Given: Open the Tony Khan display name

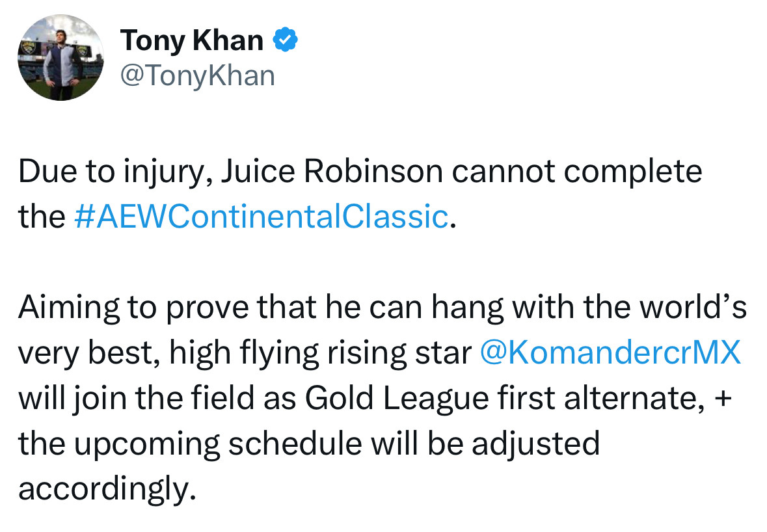Looking at the screenshot, I should coord(192,40).
